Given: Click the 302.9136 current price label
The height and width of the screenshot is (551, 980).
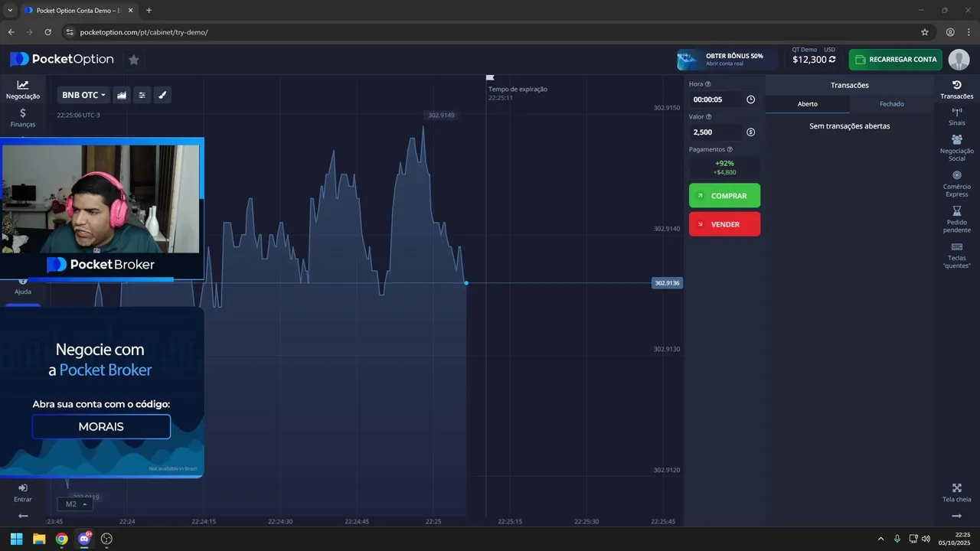Looking at the screenshot, I should (667, 283).
